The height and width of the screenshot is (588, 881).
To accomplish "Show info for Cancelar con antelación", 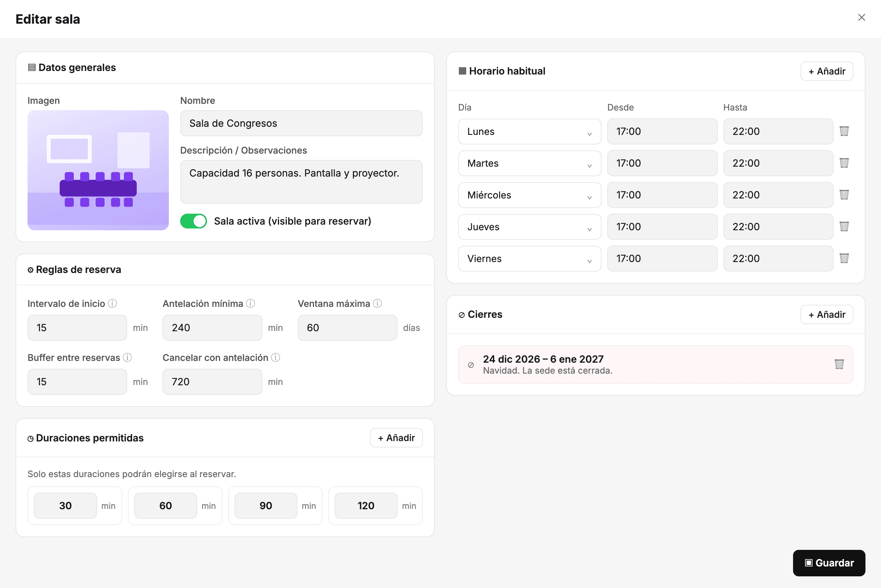I will point(275,357).
